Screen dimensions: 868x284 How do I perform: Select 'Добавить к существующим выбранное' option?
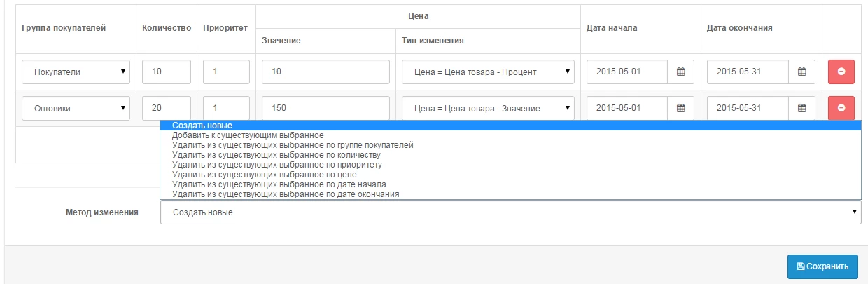point(248,135)
